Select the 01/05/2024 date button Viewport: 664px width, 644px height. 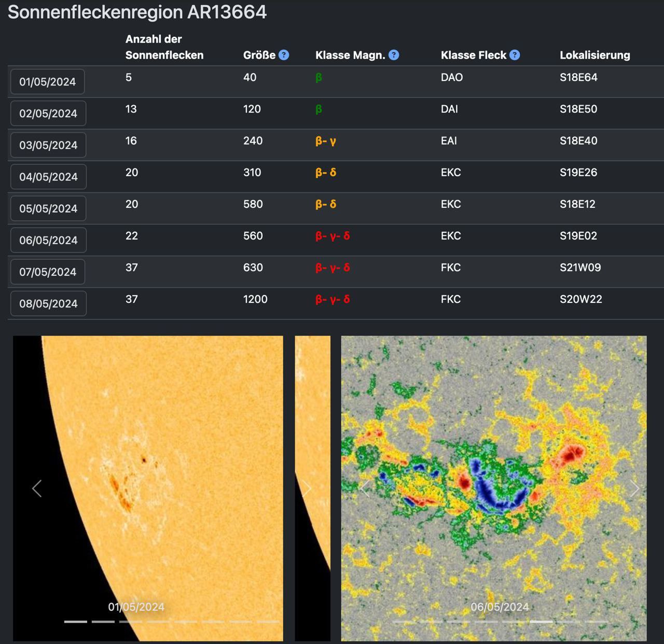tap(48, 82)
